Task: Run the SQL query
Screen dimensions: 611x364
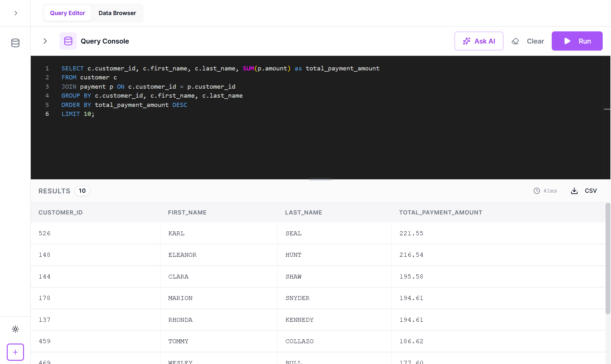Action: click(x=577, y=41)
